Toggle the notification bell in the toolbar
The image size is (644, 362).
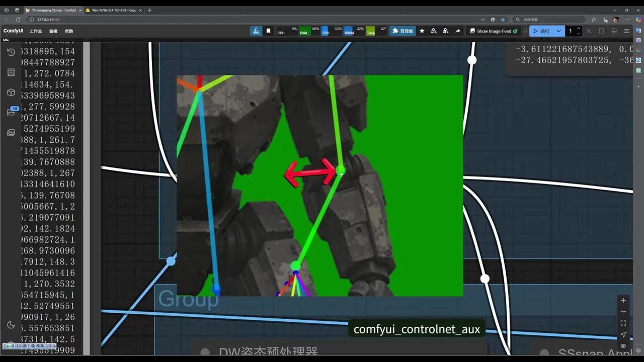click(433, 31)
